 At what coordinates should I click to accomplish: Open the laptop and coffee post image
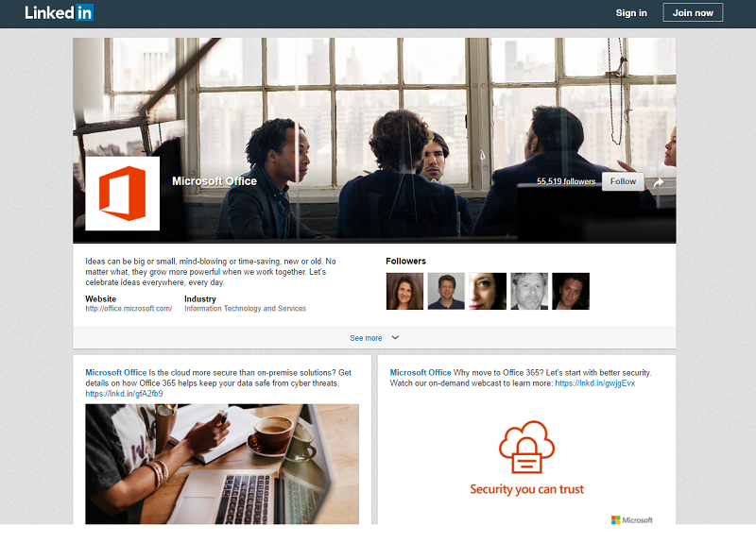pos(222,464)
